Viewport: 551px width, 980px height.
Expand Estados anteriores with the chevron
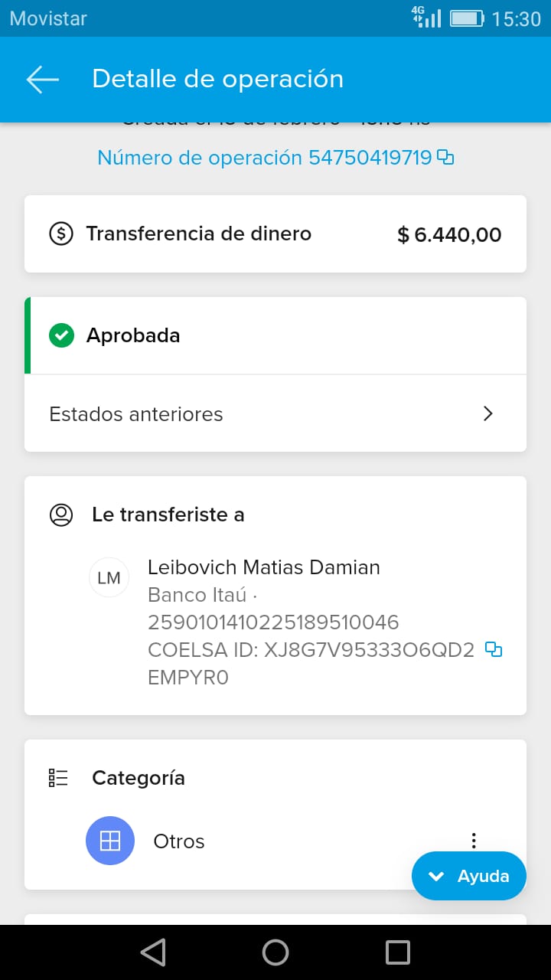(x=488, y=414)
